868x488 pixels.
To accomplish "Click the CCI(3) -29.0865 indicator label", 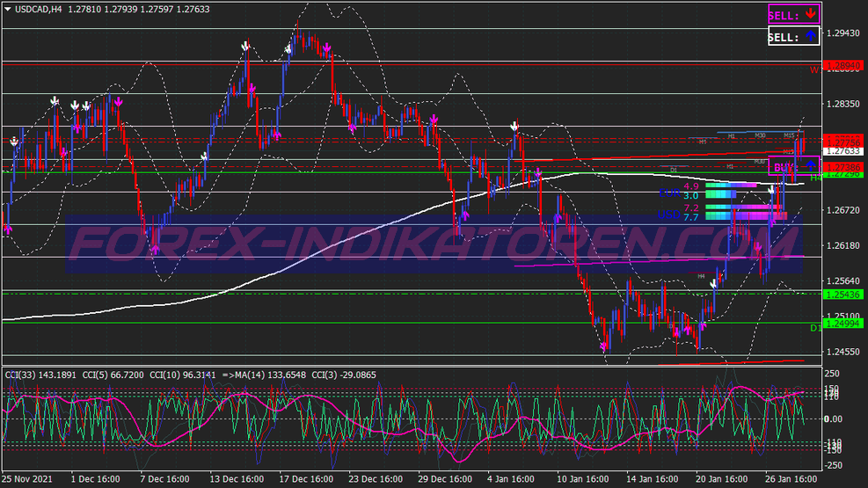I will [344, 375].
